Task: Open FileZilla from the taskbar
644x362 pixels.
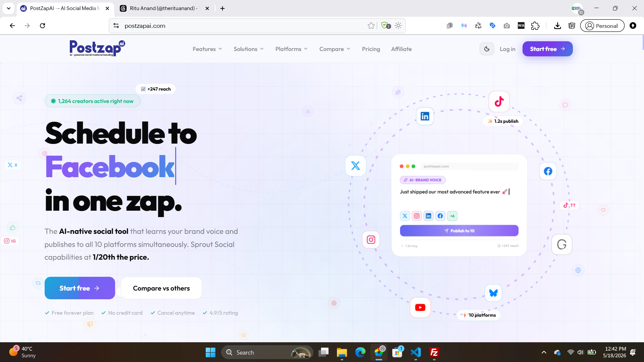Action: point(434,352)
